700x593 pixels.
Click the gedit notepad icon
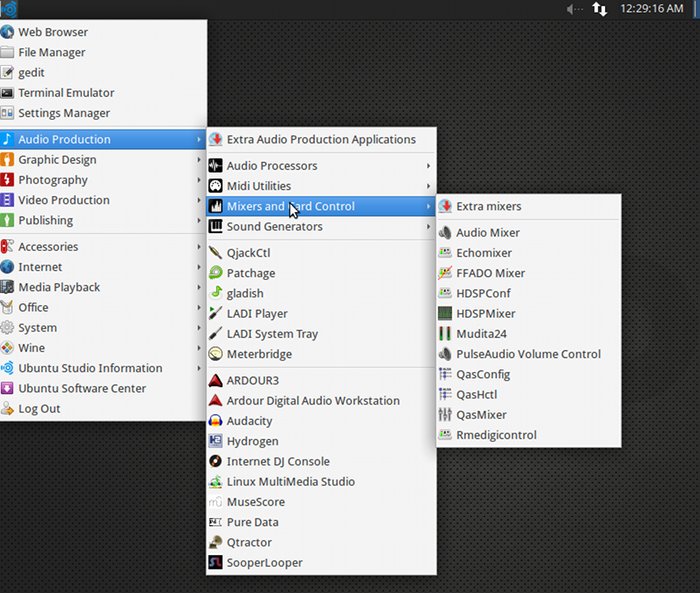point(7,72)
